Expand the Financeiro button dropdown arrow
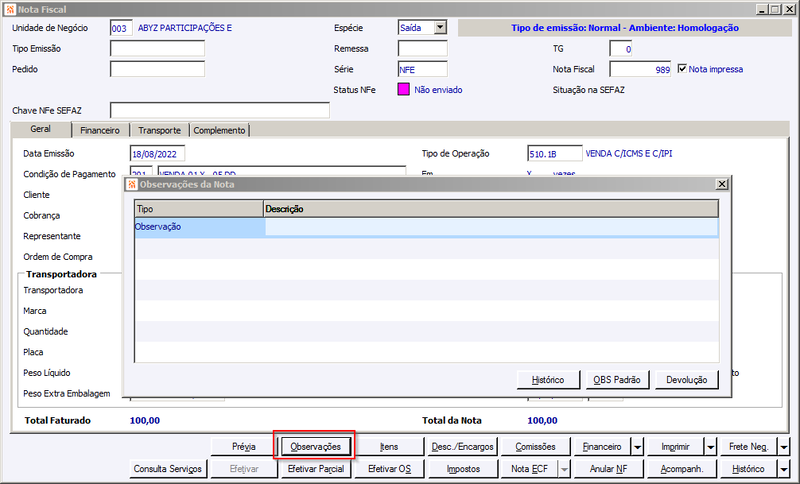Image resolution: width=800 pixels, height=484 pixels. click(x=637, y=447)
